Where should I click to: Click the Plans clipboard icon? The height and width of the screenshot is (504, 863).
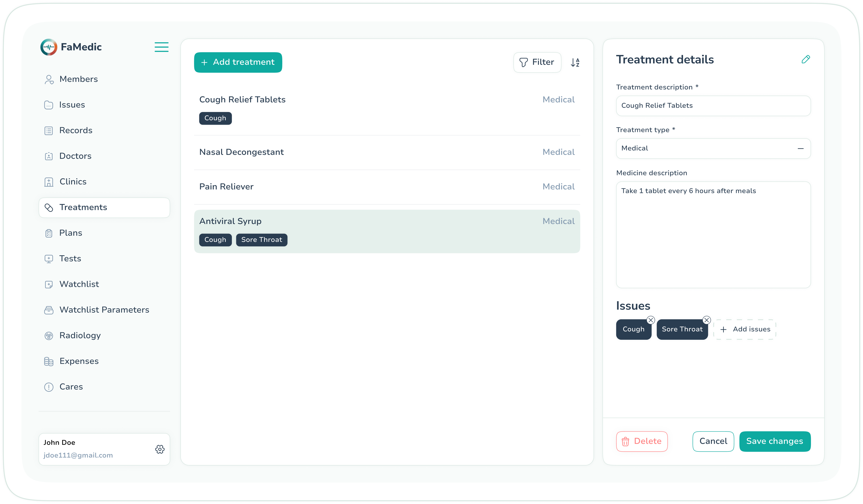click(x=49, y=233)
